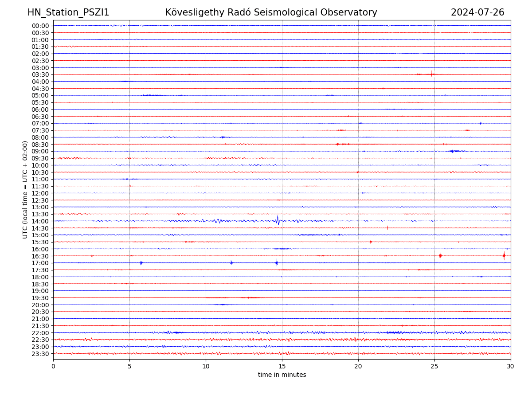Click the x-axis tick label 30
The width and height of the screenshot is (532, 399).
511,367
